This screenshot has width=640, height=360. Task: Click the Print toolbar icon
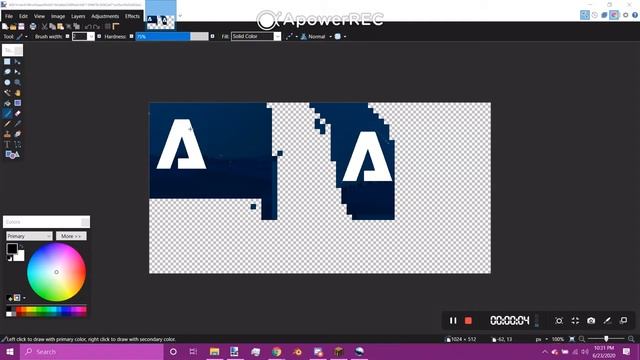33,27
